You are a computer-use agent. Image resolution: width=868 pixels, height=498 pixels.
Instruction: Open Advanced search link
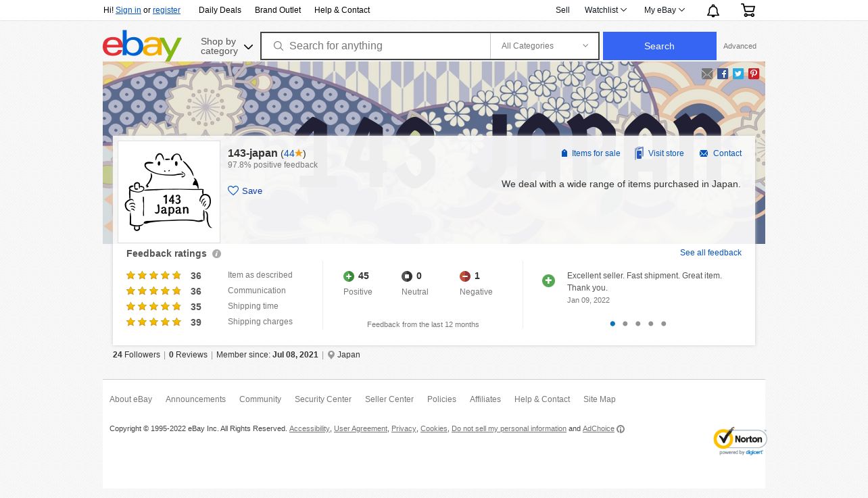tap(740, 46)
